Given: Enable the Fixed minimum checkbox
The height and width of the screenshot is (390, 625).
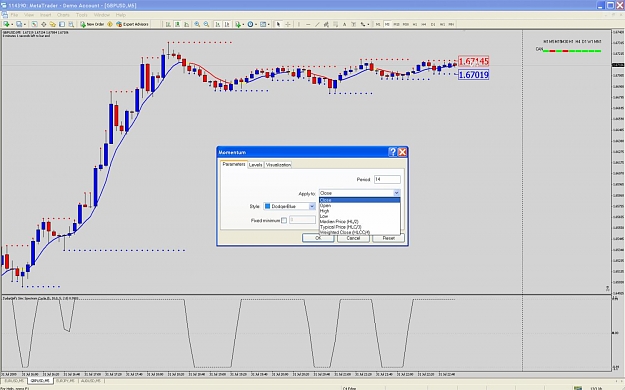Looking at the screenshot, I should pyautogui.click(x=284, y=221).
